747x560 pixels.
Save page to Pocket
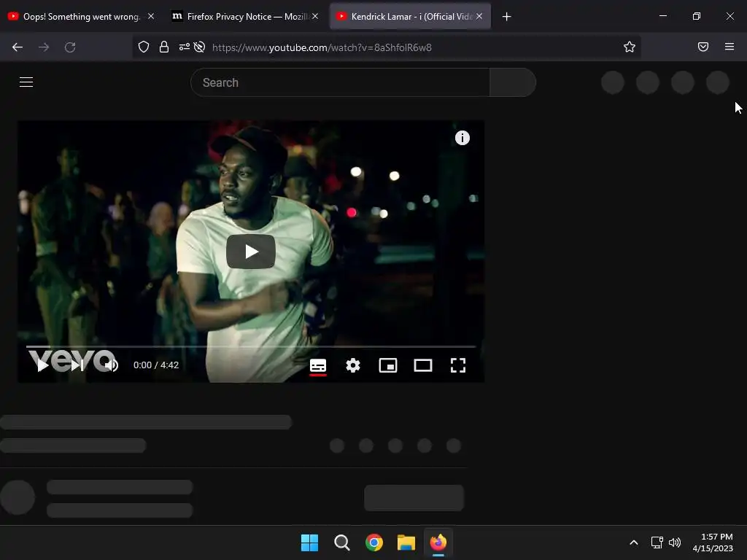pyautogui.click(x=703, y=47)
